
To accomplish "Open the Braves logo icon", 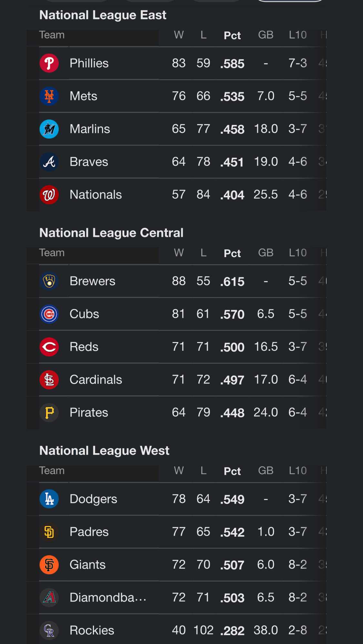I will 49,162.
